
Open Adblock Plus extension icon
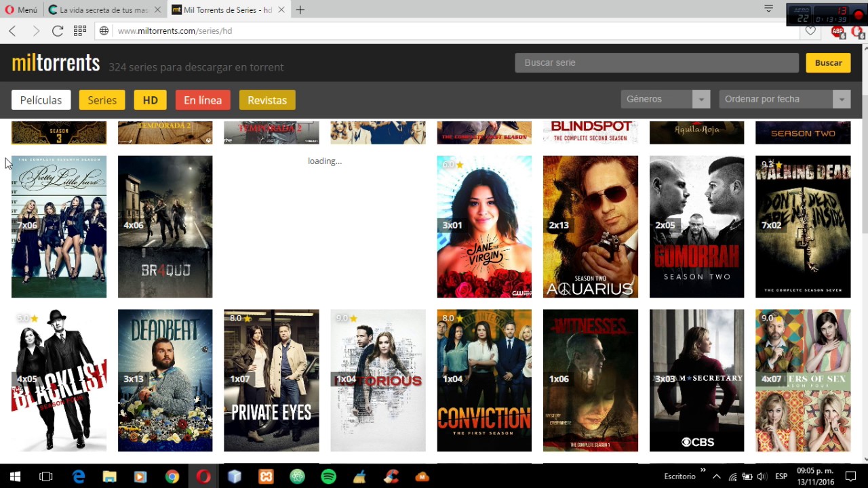[838, 31]
